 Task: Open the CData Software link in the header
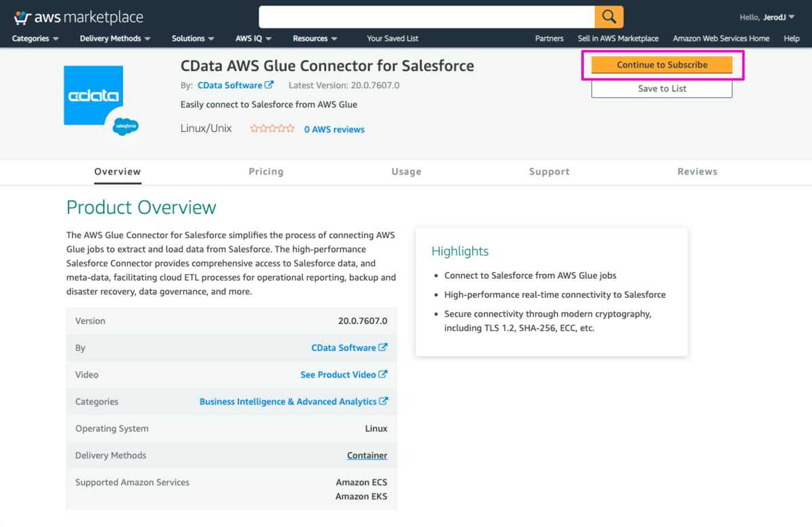pyautogui.click(x=235, y=85)
